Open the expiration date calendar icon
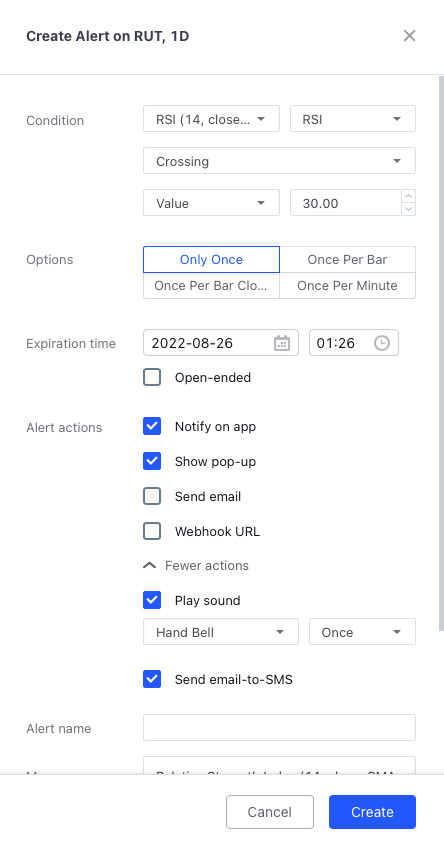The height and width of the screenshot is (867, 444). (x=282, y=343)
